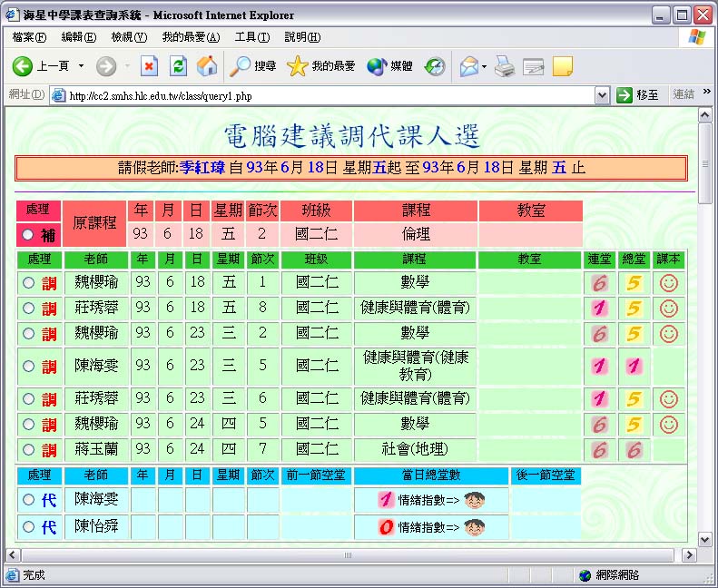Click the Refresh page icon
This screenshot has width=718, height=588.
tap(179, 66)
